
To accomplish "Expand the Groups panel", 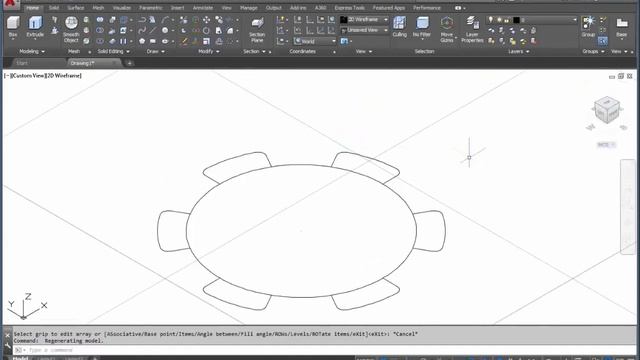I will click(593, 51).
